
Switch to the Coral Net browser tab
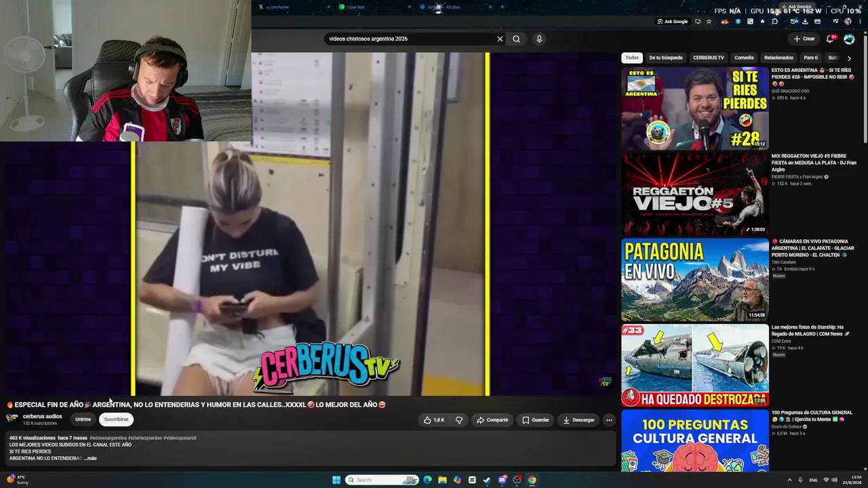click(374, 7)
